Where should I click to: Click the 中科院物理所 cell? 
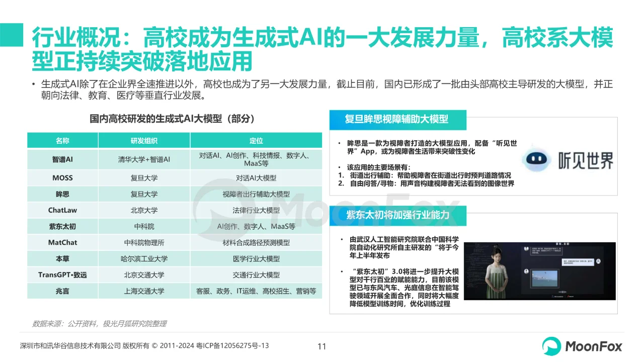(144, 242)
